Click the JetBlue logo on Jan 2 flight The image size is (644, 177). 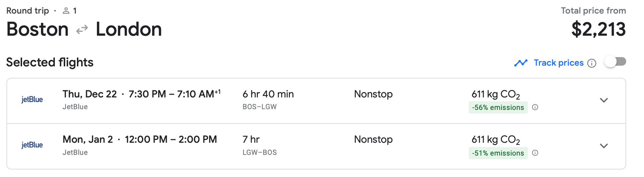point(32,145)
